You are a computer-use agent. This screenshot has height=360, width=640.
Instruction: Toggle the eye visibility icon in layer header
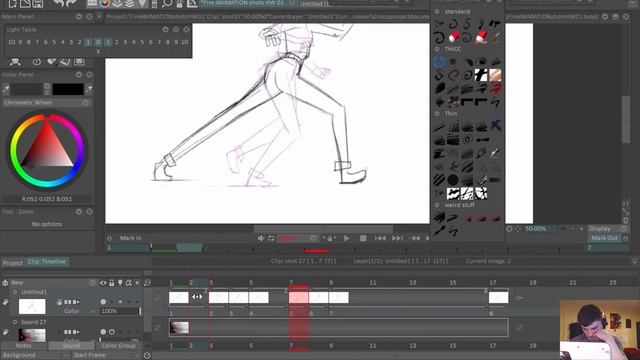[103, 282]
